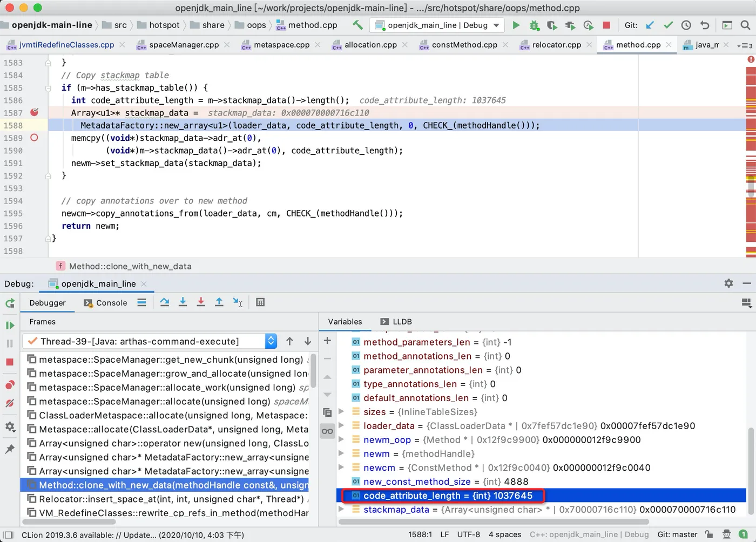Run openjdk_main_line with green play icon
The height and width of the screenshot is (542, 756).
[x=516, y=25]
